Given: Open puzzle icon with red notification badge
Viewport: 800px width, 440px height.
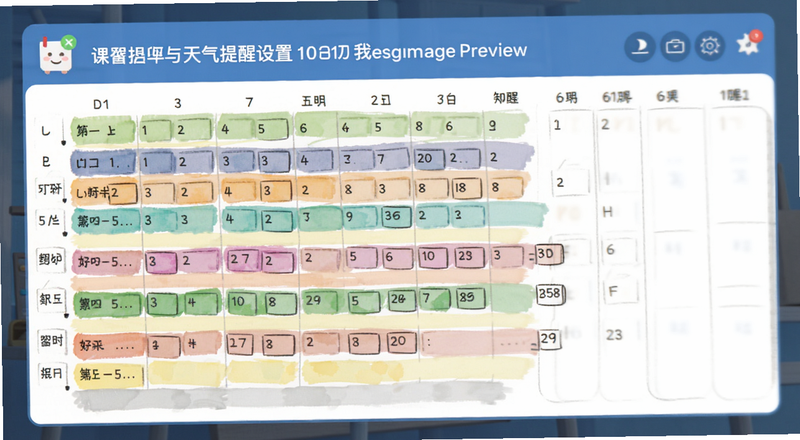Looking at the screenshot, I should tap(748, 44).
